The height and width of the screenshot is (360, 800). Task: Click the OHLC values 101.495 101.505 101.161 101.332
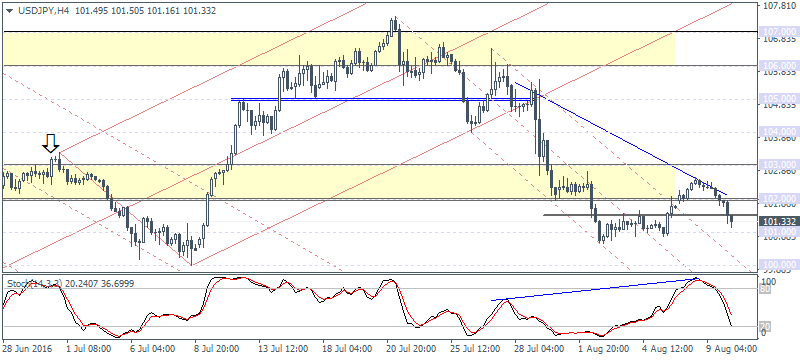coord(145,11)
